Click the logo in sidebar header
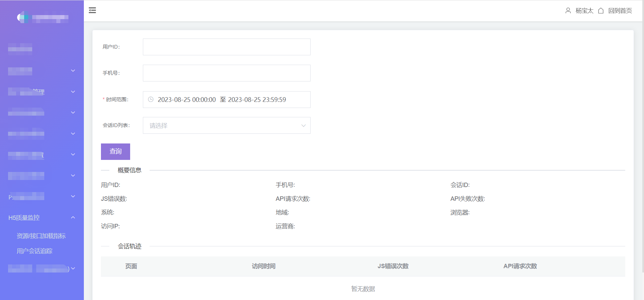The width and height of the screenshot is (644, 300). [42, 17]
